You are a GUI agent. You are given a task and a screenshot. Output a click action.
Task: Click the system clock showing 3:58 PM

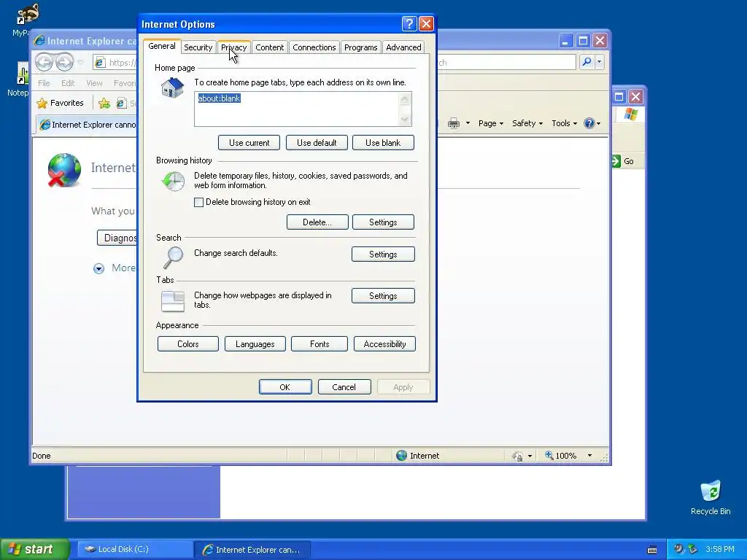(x=720, y=549)
